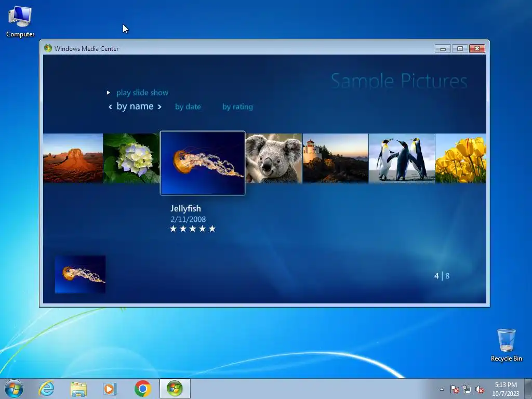Open the Penguins picture thumbnail
532x399 pixels.
402,158
